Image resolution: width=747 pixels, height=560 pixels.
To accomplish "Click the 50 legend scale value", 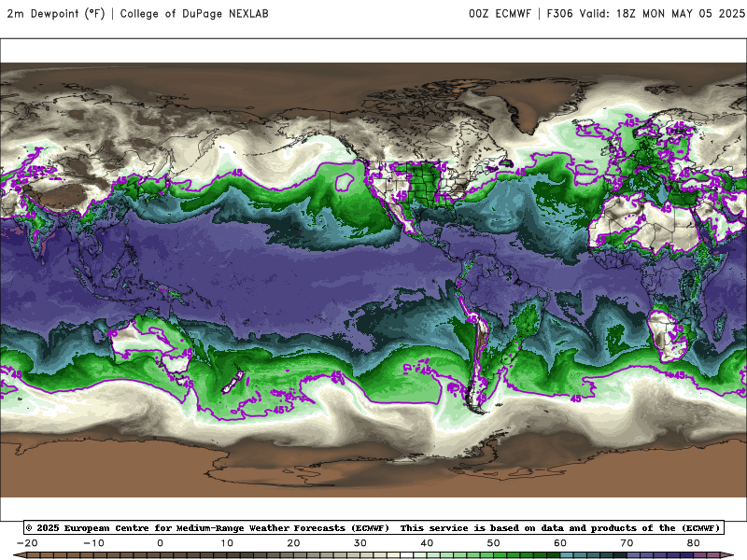I will [494, 543].
